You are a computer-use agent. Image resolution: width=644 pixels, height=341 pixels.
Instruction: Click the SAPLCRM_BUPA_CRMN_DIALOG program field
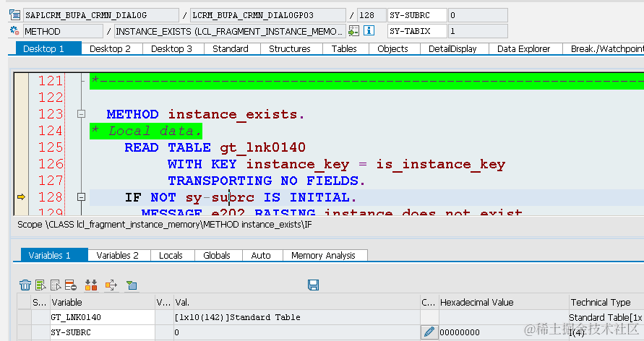101,15
